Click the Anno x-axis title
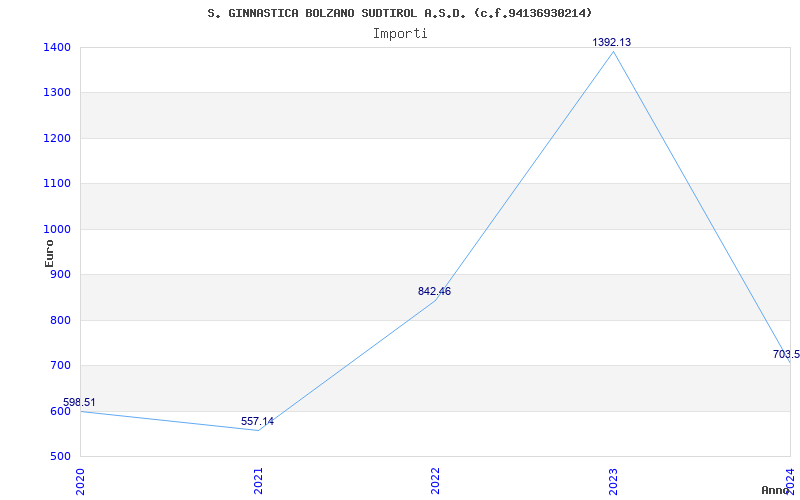Image resolution: width=800 pixels, height=500 pixels. 775,490
